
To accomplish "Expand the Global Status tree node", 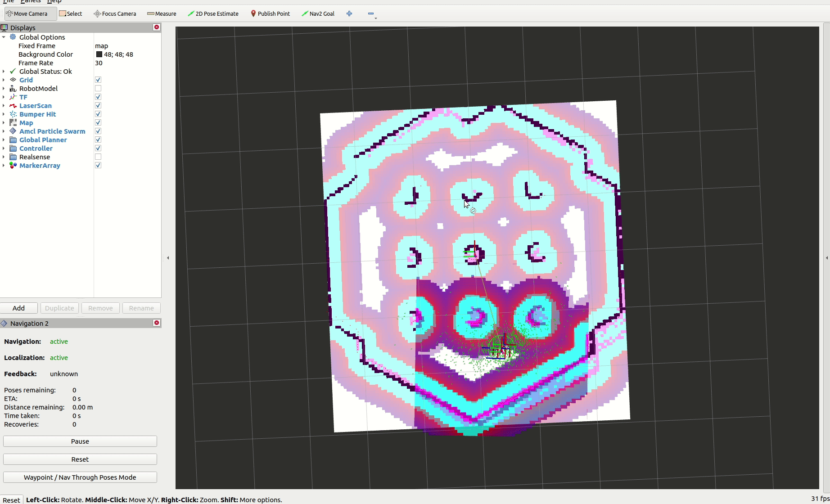I will (x=4, y=71).
